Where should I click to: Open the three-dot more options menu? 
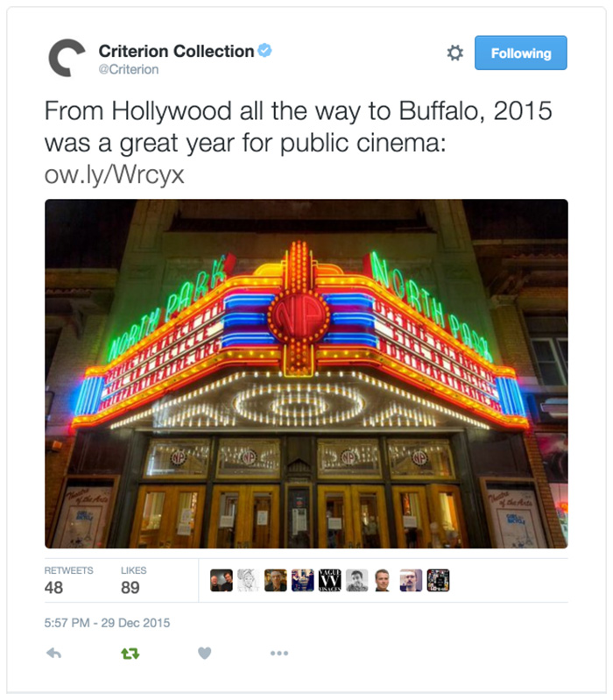pyautogui.click(x=279, y=653)
